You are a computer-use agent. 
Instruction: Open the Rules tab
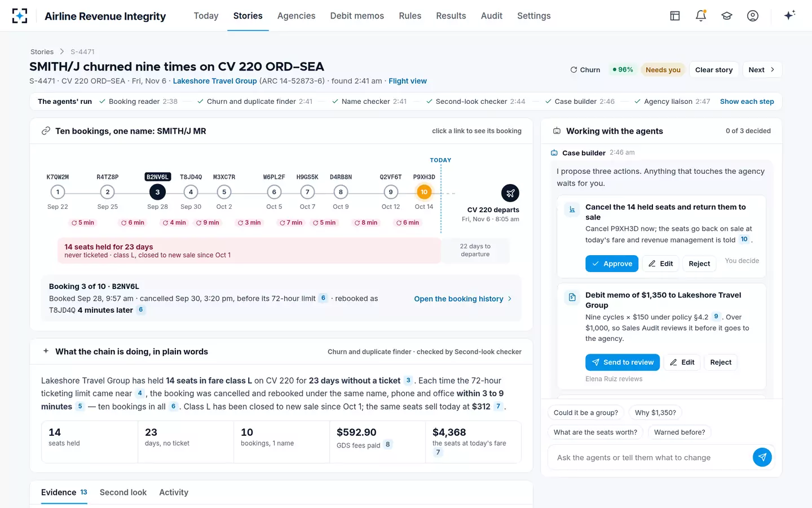coord(410,16)
